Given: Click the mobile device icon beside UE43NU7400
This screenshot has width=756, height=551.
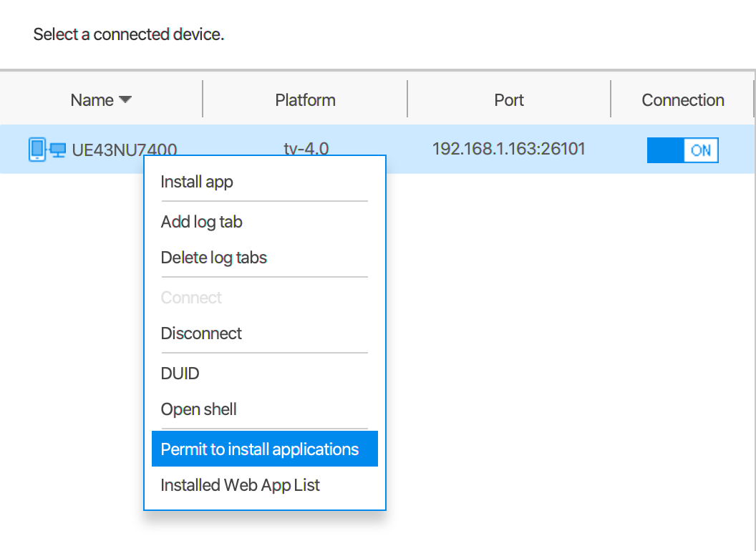Looking at the screenshot, I should coord(37,150).
